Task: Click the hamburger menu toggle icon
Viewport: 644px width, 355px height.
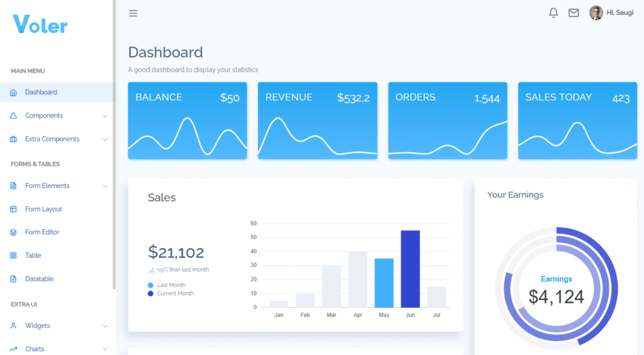Action: 133,13
